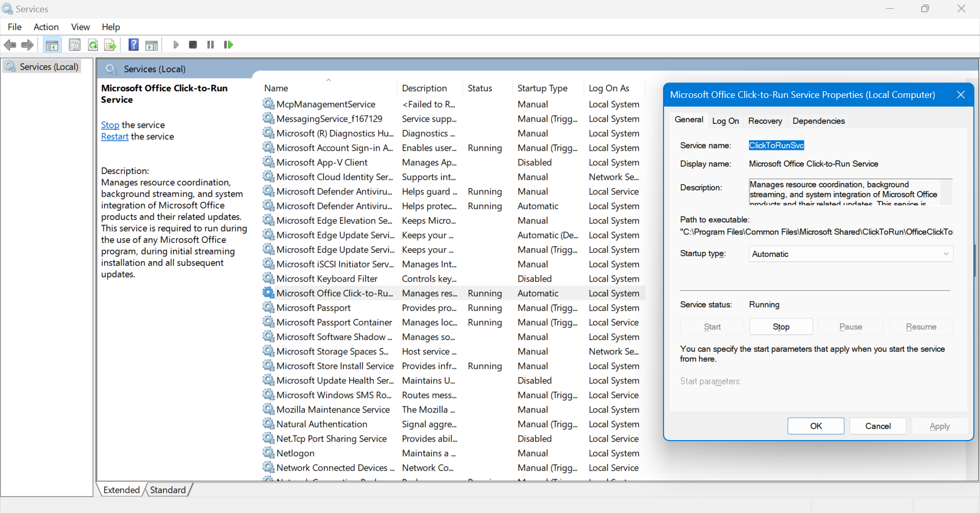Switch to the Recovery tab
The image size is (980, 513).
[765, 121]
